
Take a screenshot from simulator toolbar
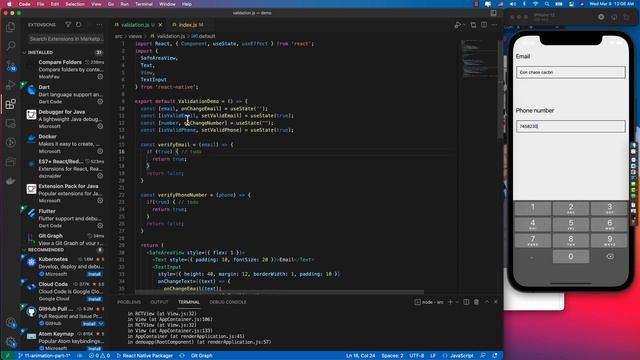pyautogui.click(x=614, y=17)
